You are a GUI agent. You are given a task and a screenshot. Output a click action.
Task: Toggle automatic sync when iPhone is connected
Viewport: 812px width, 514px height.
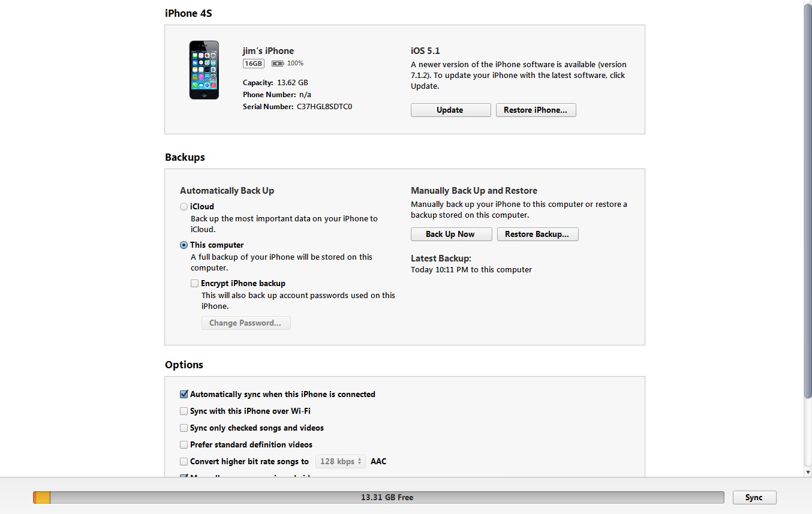click(184, 394)
